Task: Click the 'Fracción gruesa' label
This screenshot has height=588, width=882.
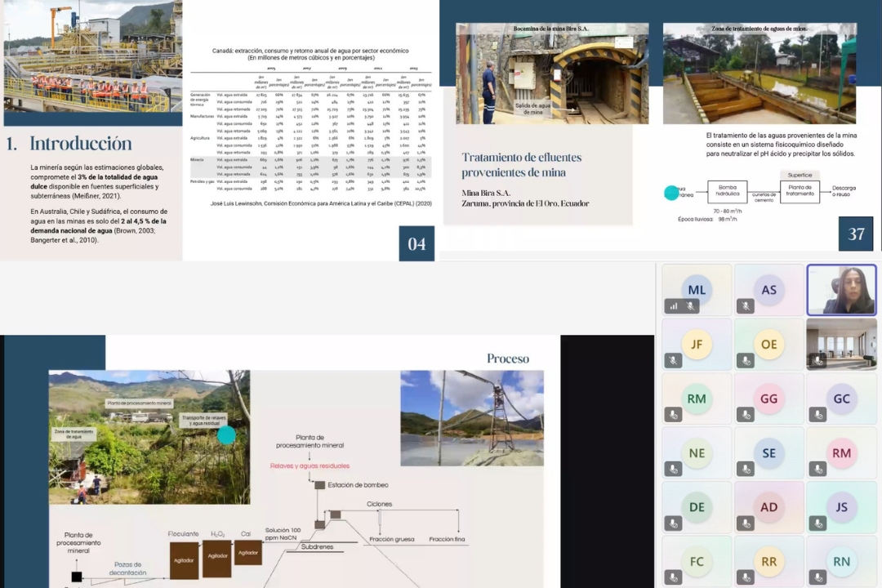Action: point(391,539)
